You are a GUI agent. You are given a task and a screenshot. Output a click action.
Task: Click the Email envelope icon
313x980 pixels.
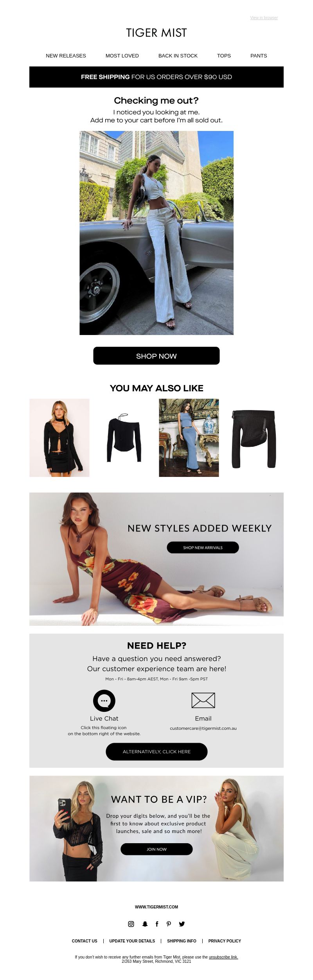point(203,700)
